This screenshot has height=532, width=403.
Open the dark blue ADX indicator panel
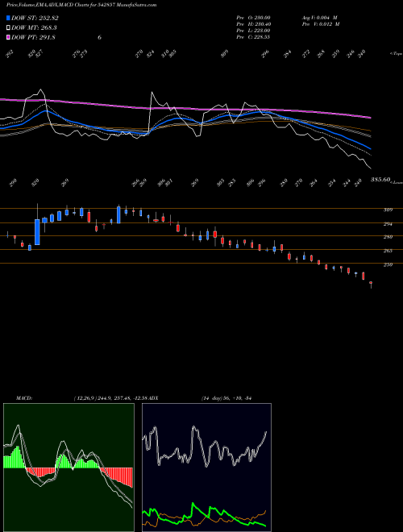[206, 468]
